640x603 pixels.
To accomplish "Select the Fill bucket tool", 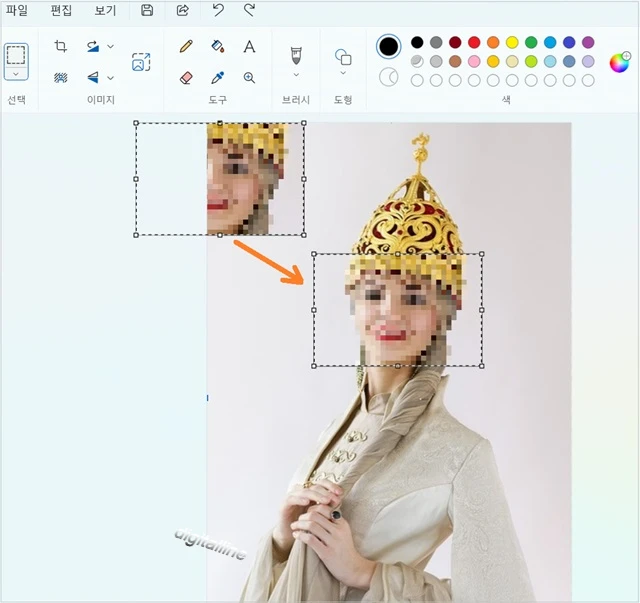I will [218, 46].
